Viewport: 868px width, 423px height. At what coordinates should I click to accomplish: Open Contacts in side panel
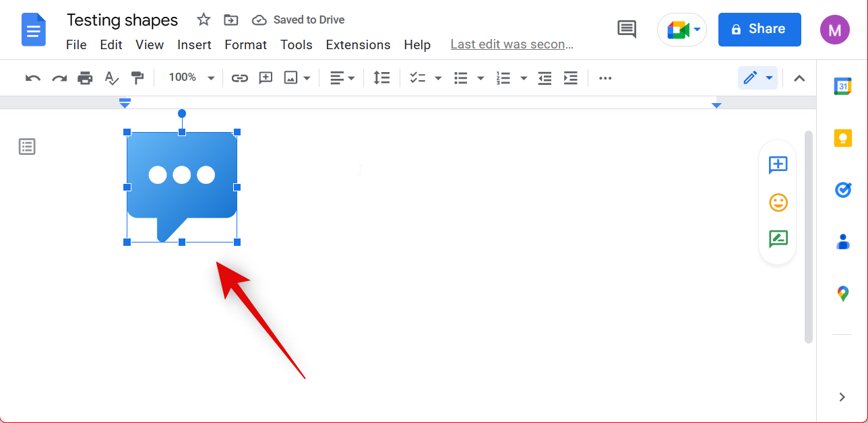(x=842, y=242)
